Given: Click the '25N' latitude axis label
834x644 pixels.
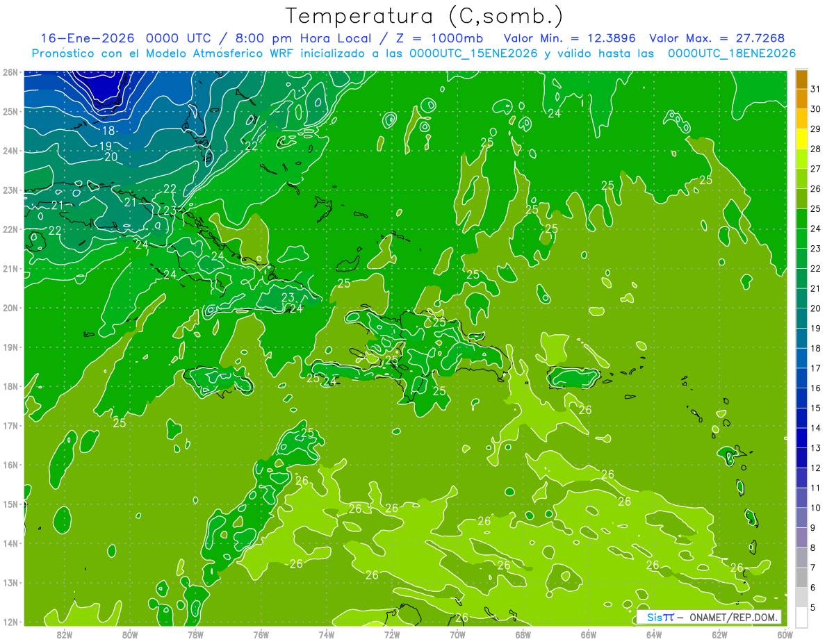Looking at the screenshot, I should (10, 112).
